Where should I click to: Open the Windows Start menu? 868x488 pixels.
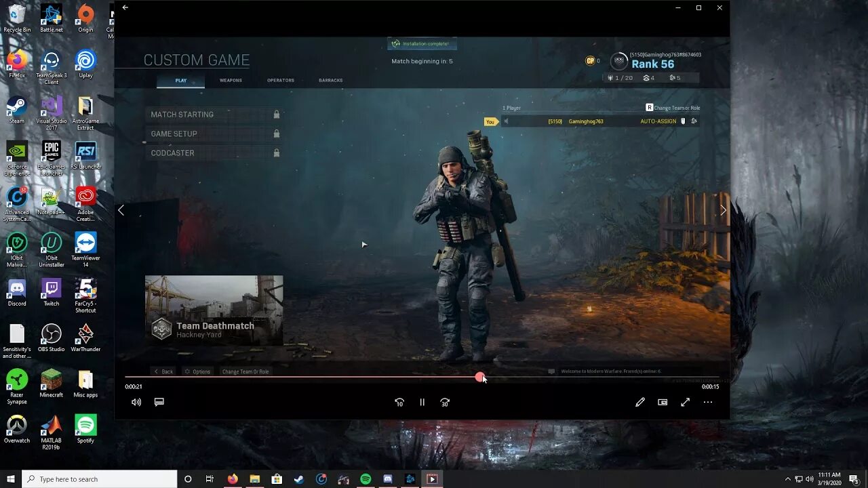[x=11, y=479]
